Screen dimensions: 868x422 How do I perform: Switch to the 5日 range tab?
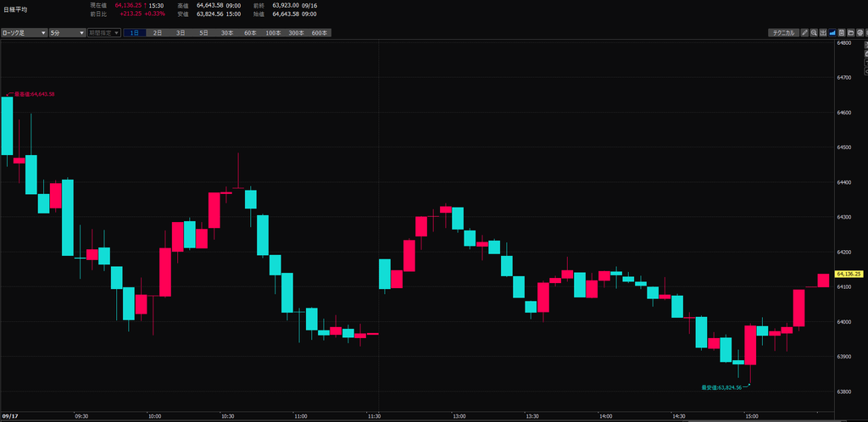[203, 33]
